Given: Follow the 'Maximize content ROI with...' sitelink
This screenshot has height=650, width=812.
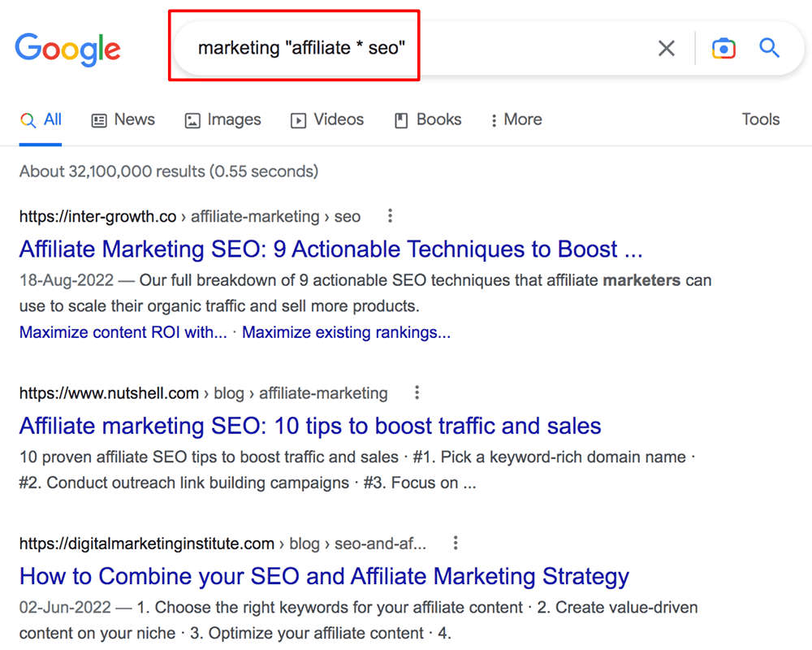Looking at the screenshot, I should pyautogui.click(x=123, y=331).
